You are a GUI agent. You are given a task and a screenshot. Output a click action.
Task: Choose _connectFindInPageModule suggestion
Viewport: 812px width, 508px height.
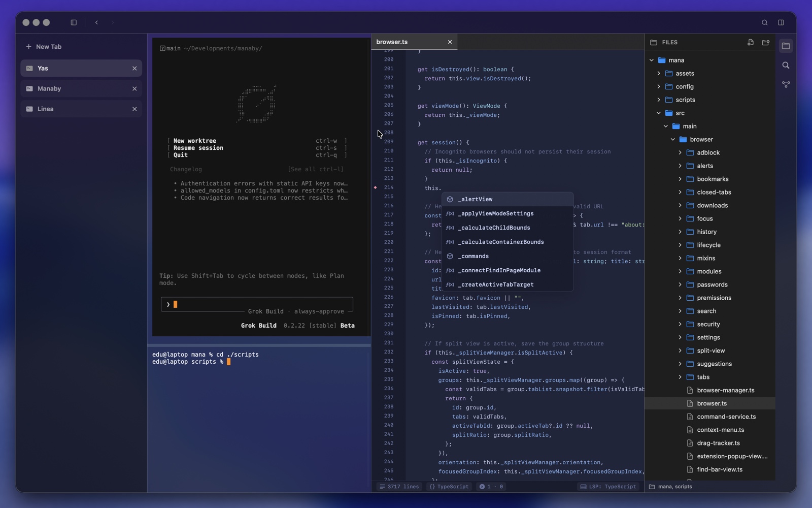point(507,270)
